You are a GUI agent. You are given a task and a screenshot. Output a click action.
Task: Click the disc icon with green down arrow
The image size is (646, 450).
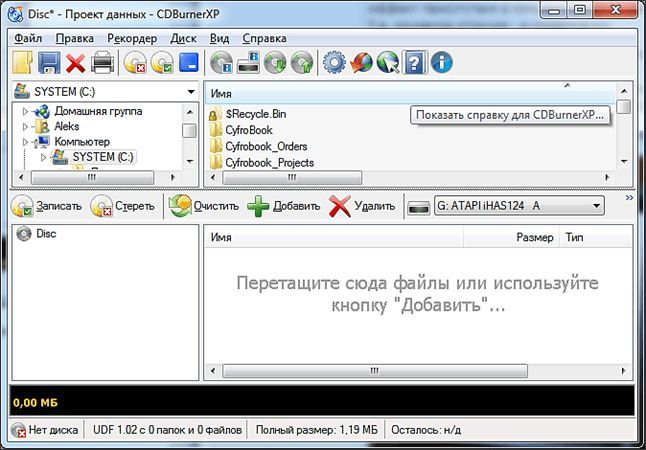coord(275,63)
